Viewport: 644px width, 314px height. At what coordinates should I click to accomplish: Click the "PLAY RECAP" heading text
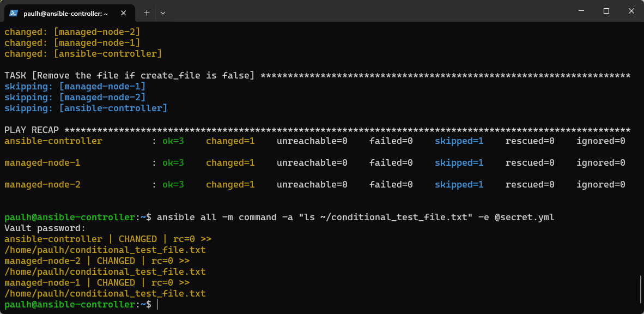point(32,130)
